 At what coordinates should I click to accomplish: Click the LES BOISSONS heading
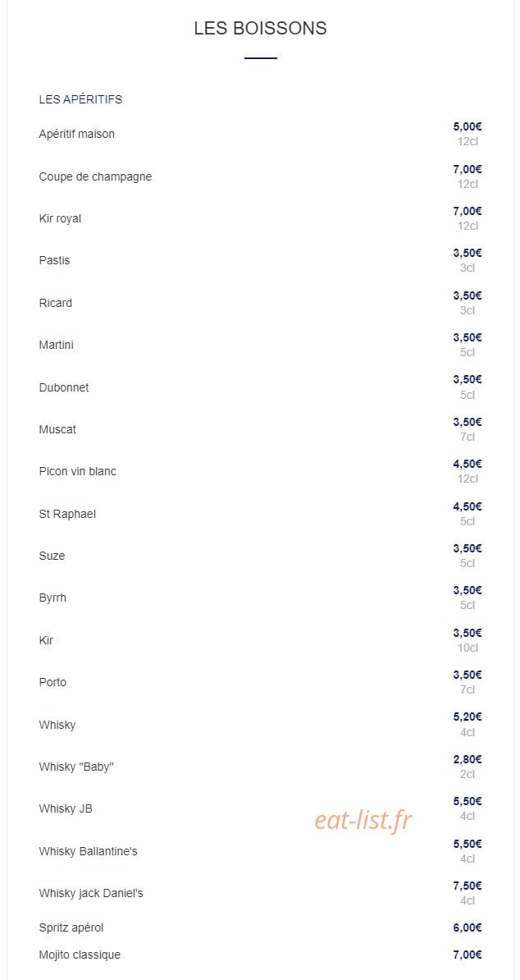click(x=260, y=28)
